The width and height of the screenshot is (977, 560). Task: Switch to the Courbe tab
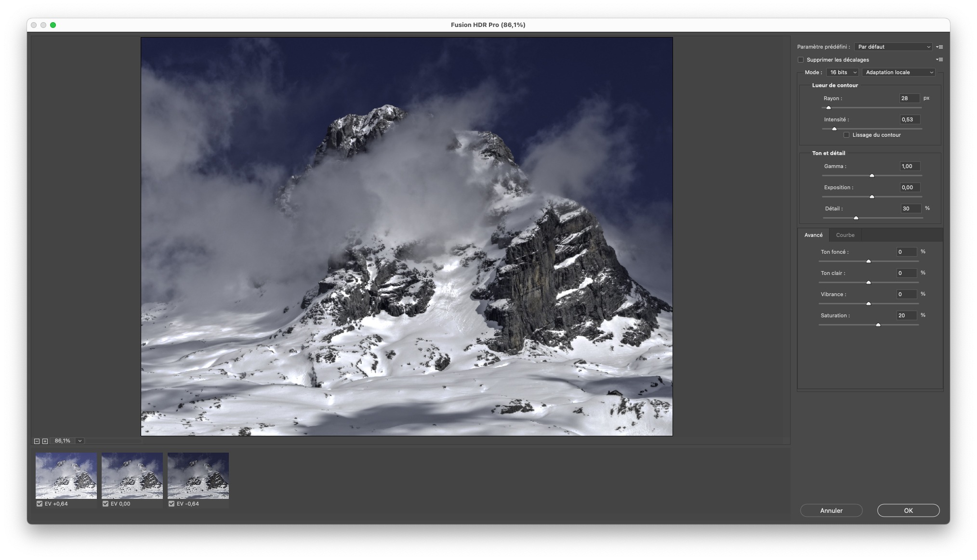click(x=845, y=235)
